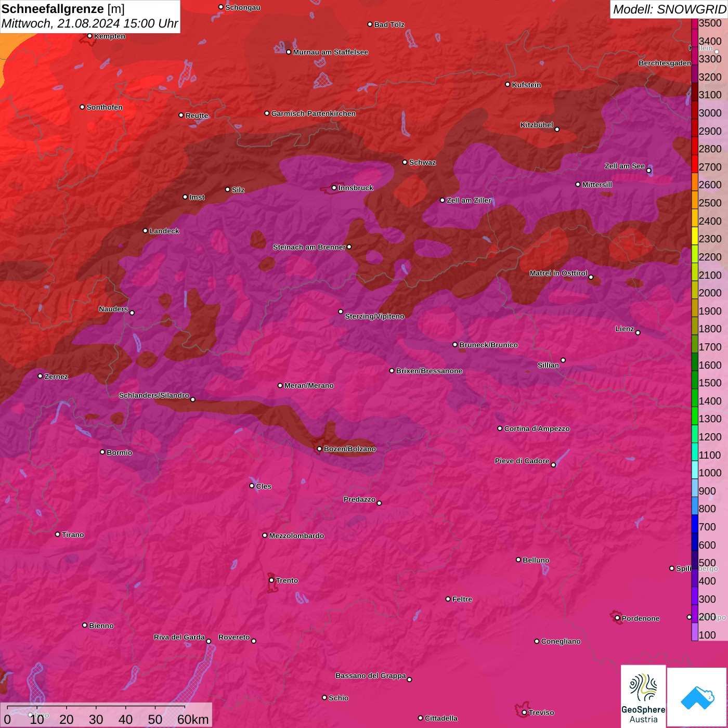Click the Kempten city marker

89,36
